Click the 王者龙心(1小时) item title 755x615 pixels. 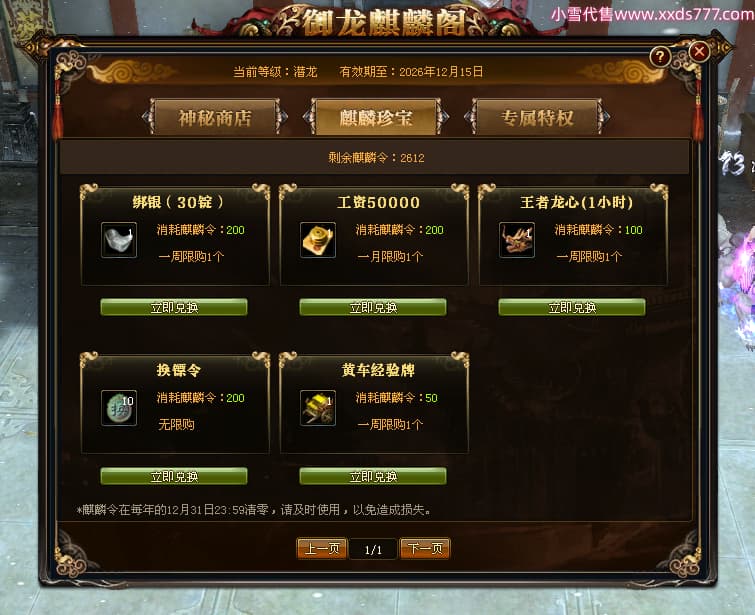tap(576, 202)
